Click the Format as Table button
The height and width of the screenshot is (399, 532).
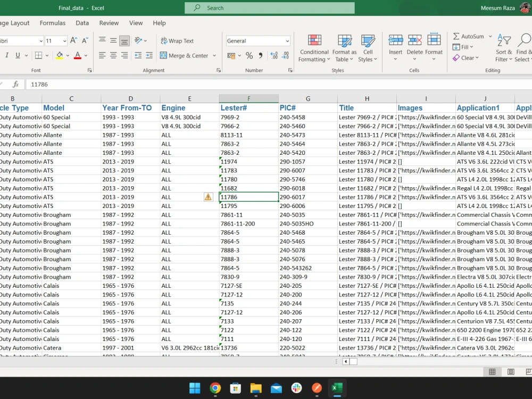(x=343, y=47)
